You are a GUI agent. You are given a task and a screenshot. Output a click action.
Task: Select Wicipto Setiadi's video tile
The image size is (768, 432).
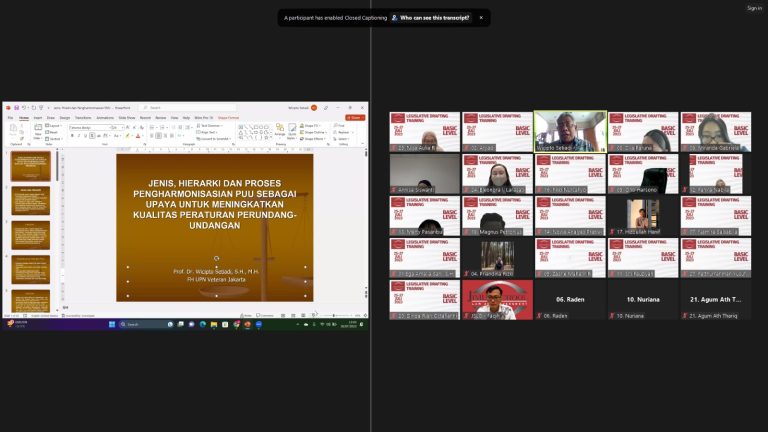pos(570,131)
